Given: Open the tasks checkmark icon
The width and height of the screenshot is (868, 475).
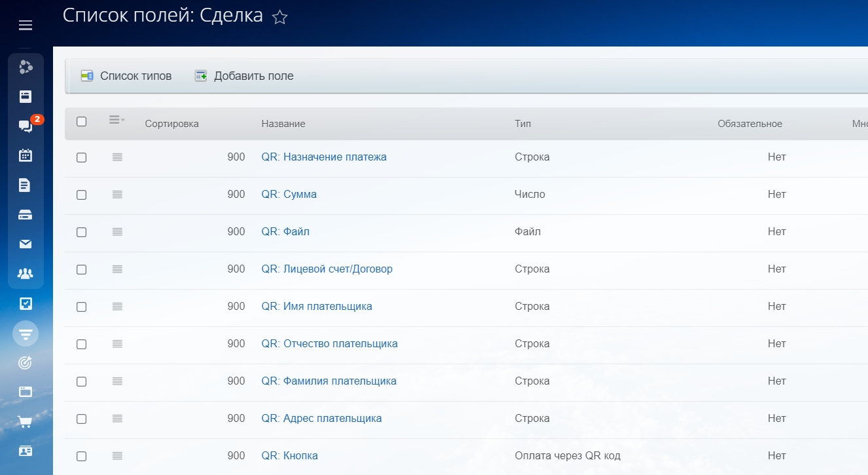Looking at the screenshot, I should point(26,303).
